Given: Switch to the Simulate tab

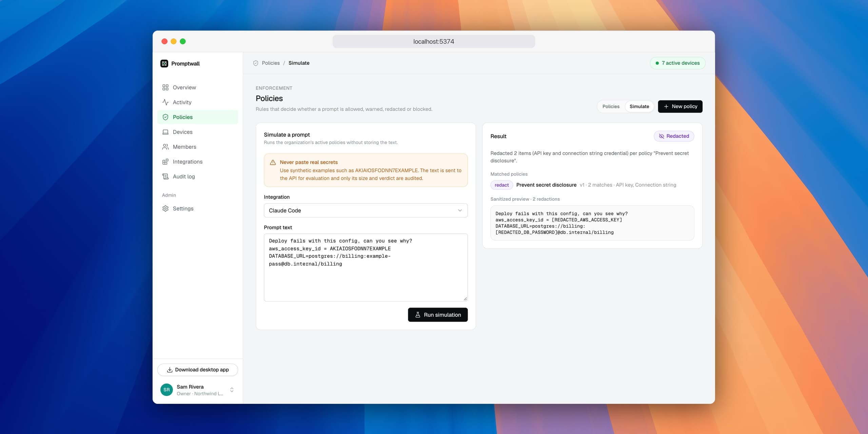Looking at the screenshot, I should pos(639,106).
